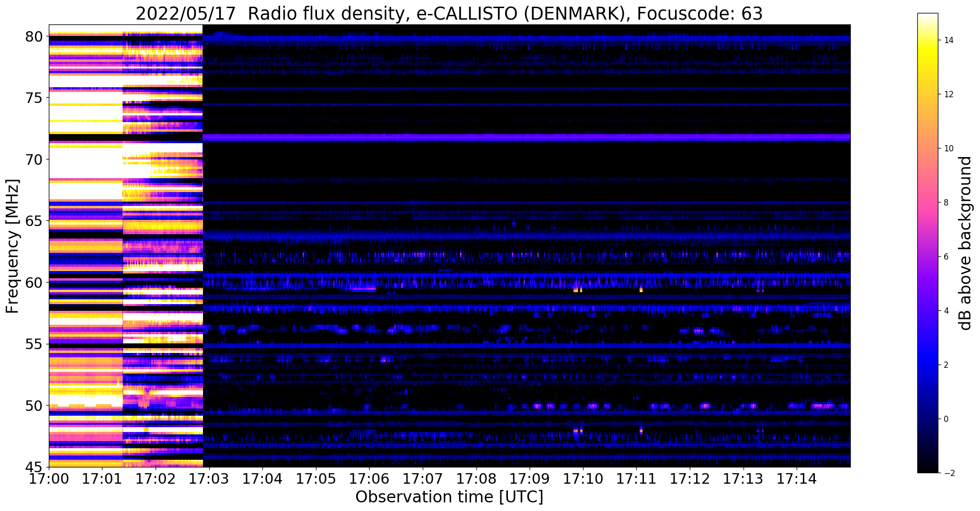The width and height of the screenshot is (980, 511).
Task: Select the 60 MHz frequency tick label
Action: click(34, 283)
